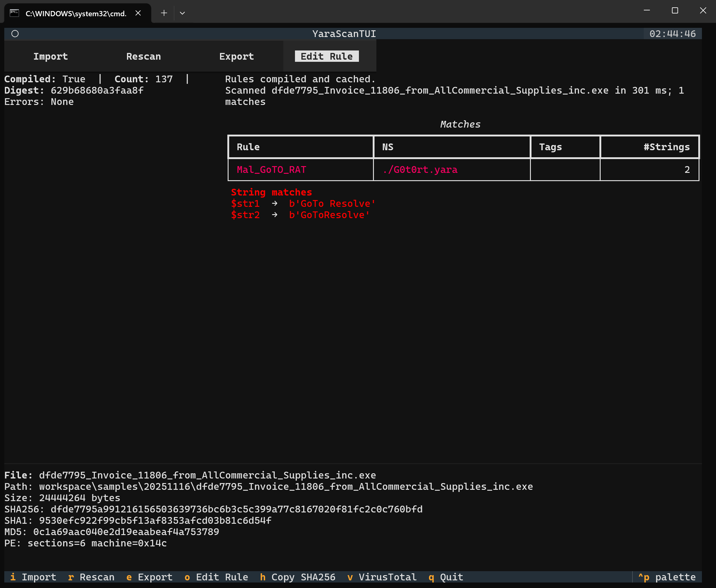716x588 pixels.
Task: Click footer 'v VirusTotal' shortcut
Action: tap(382, 577)
